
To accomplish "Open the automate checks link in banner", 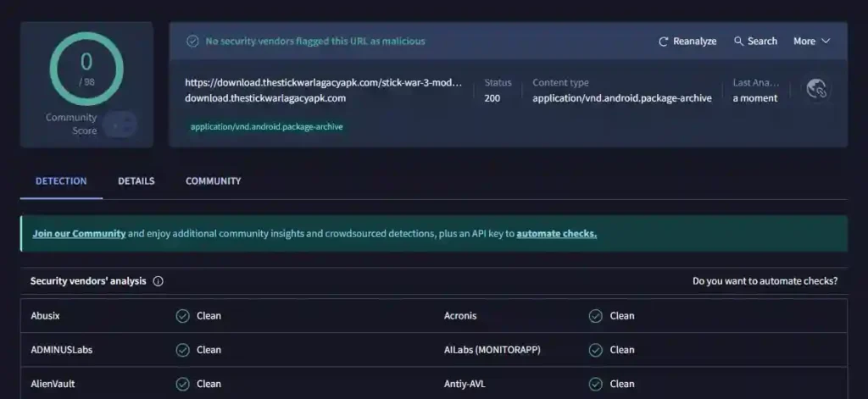I will 557,234.
